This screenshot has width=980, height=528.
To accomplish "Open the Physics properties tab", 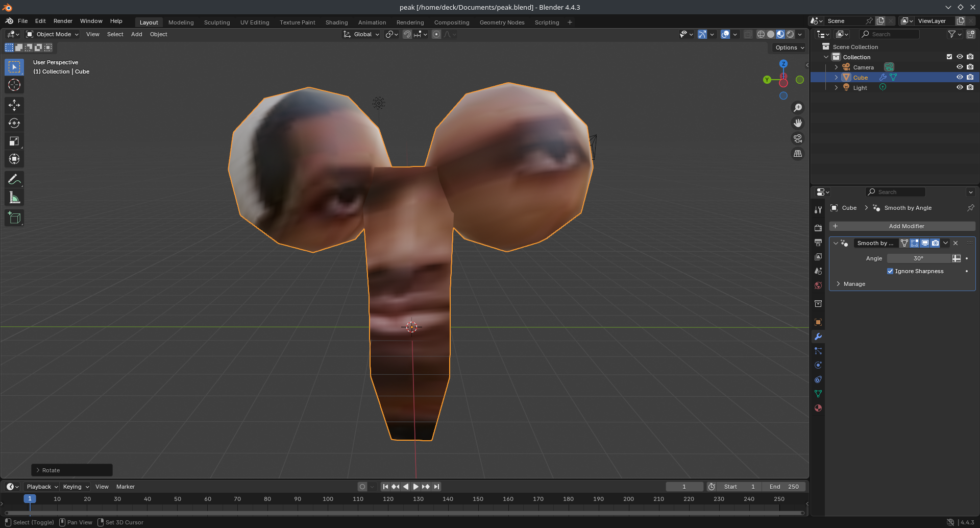I will click(818, 365).
